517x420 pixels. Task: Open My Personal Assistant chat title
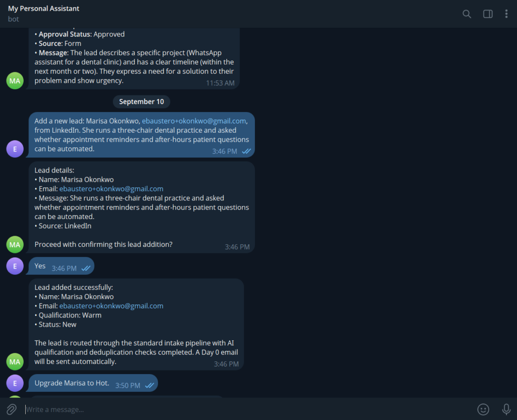click(x=43, y=9)
